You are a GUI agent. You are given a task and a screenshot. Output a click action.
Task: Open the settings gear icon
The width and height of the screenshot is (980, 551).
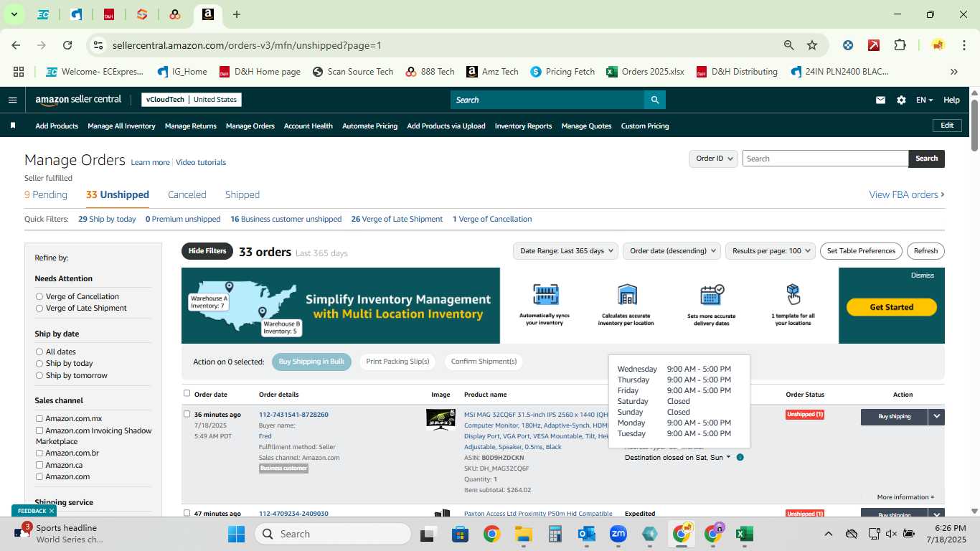coord(901,100)
